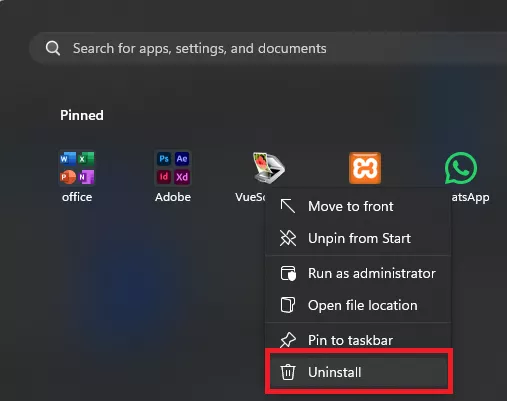Viewport: 507px width, 401px height.
Task: Launch the orange XAMPP app icon
Action: tap(365, 168)
